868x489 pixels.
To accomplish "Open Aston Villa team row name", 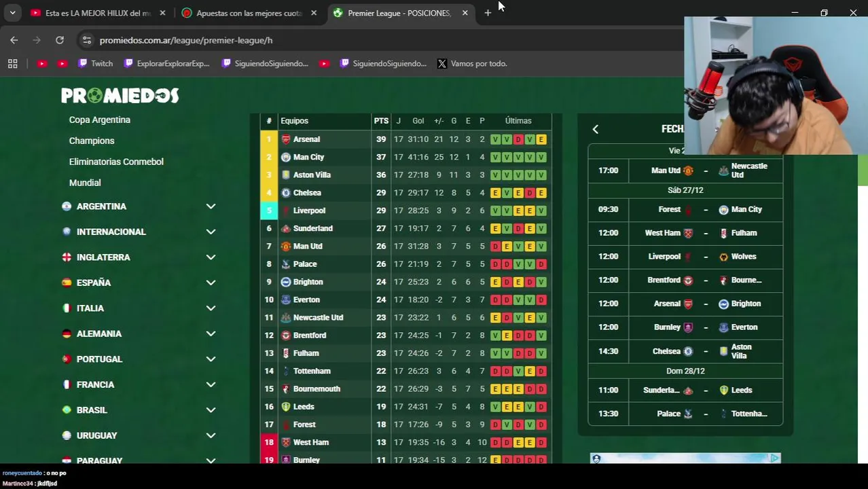I will [x=312, y=175].
